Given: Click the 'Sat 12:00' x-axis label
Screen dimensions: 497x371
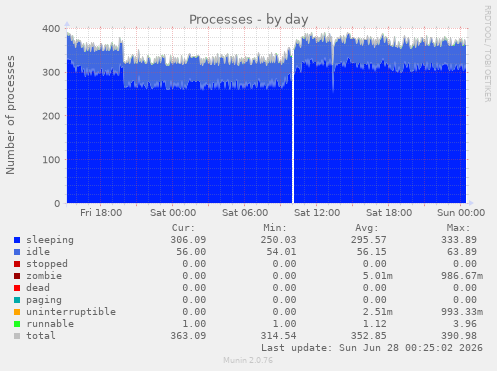Looking at the screenshot, I should 317,213.
